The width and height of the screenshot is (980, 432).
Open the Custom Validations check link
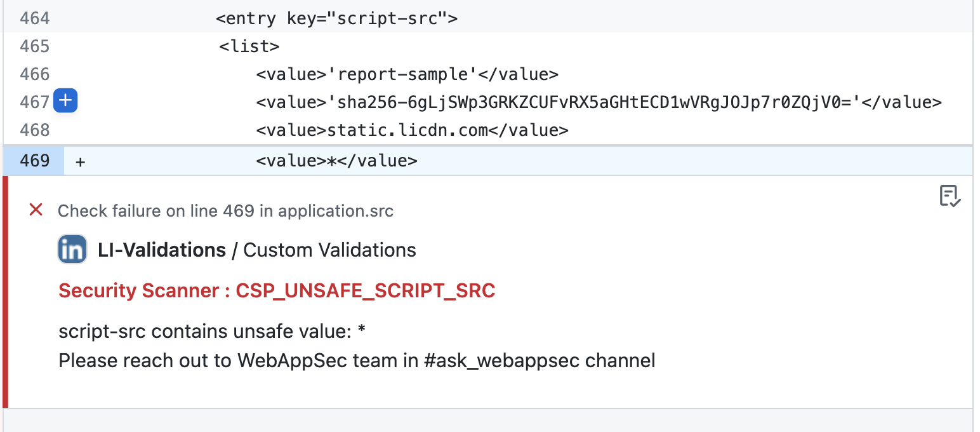click(x=329, y=250)
